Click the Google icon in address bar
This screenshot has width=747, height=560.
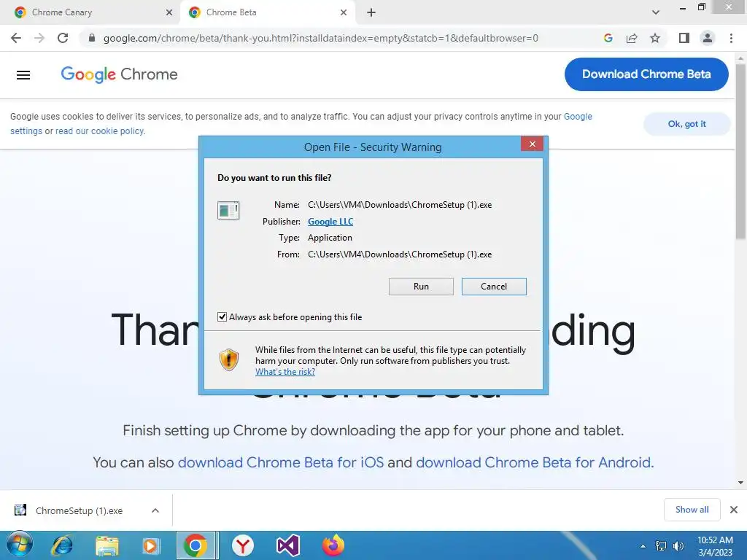tap(608, 38)
